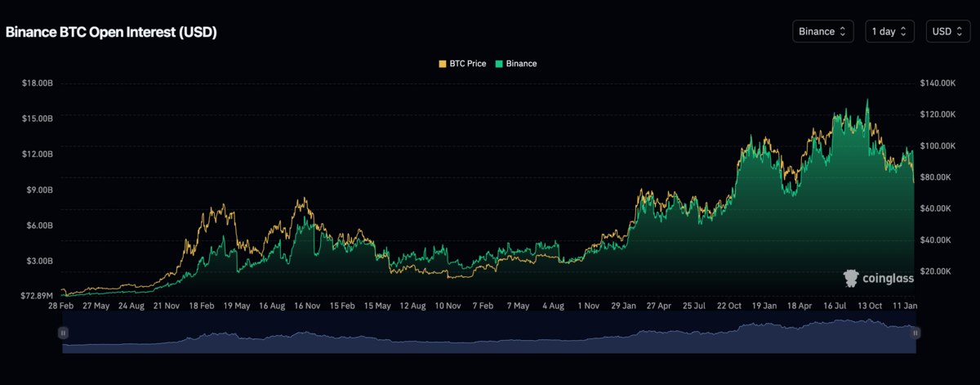Click the 24 Aug date label
980x385 pixels.
click(131, 306)
